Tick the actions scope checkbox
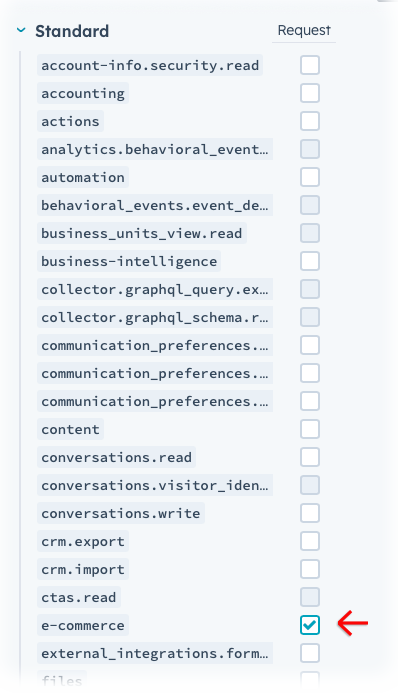Image resolution: width=398 pixels, height=696 pixels. [310, 121]
